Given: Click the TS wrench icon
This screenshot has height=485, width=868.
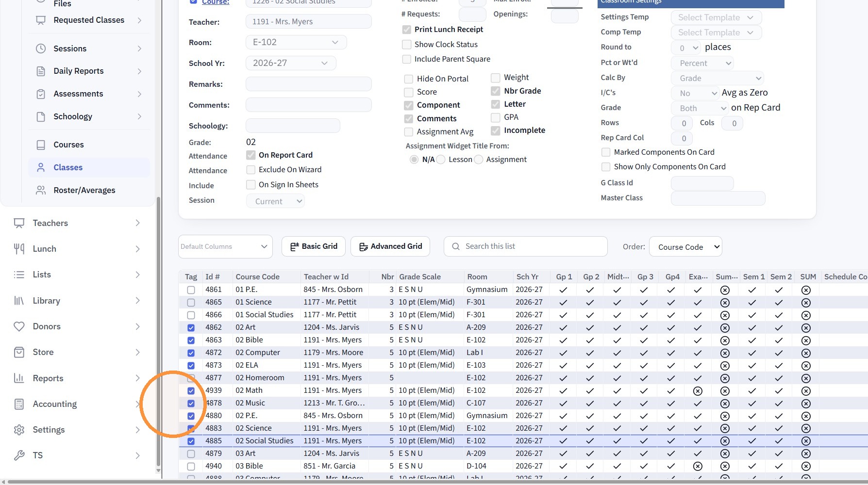Looking at the screenshot, I should click(19, 455).
